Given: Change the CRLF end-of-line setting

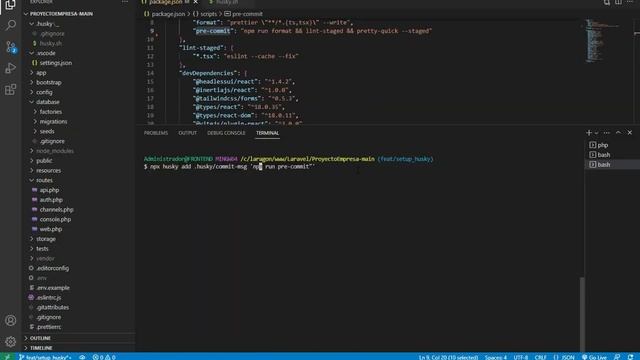Looking at the screenshot, I should click(540, 357).
